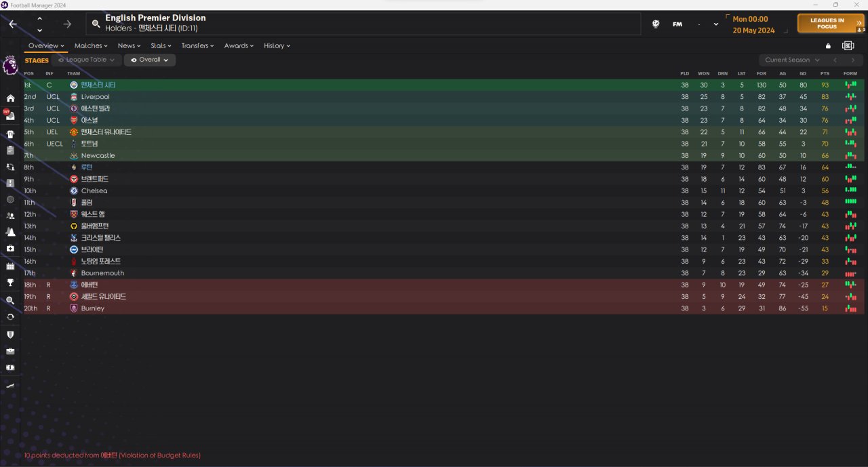Viewport: 868px width, 467px height.
Task: Open the circular transfers arrows icon in sidebar
Action: [10, 317]
